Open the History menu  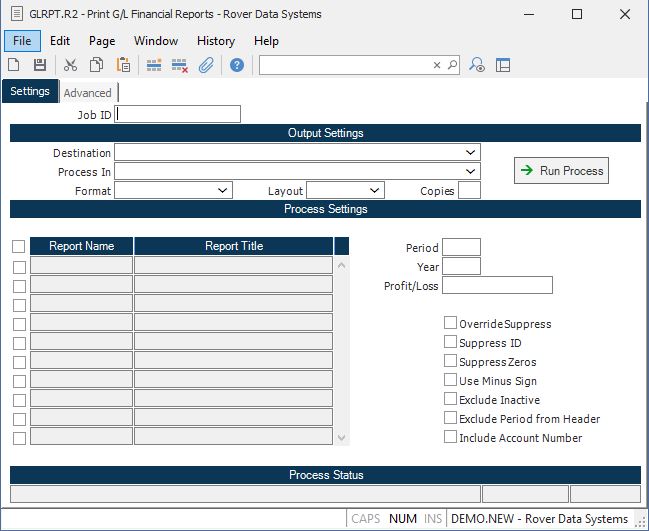(215, 41)
